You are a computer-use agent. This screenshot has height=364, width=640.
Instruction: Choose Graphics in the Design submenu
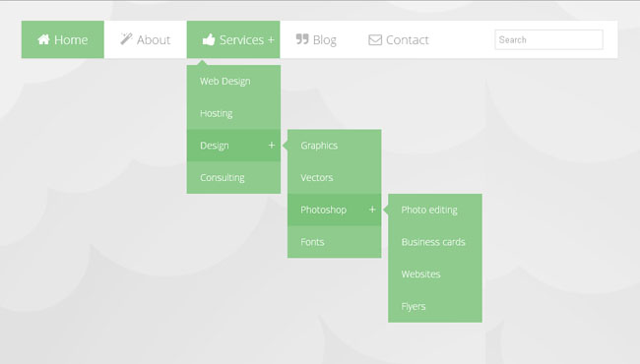(x=335, y=146)
